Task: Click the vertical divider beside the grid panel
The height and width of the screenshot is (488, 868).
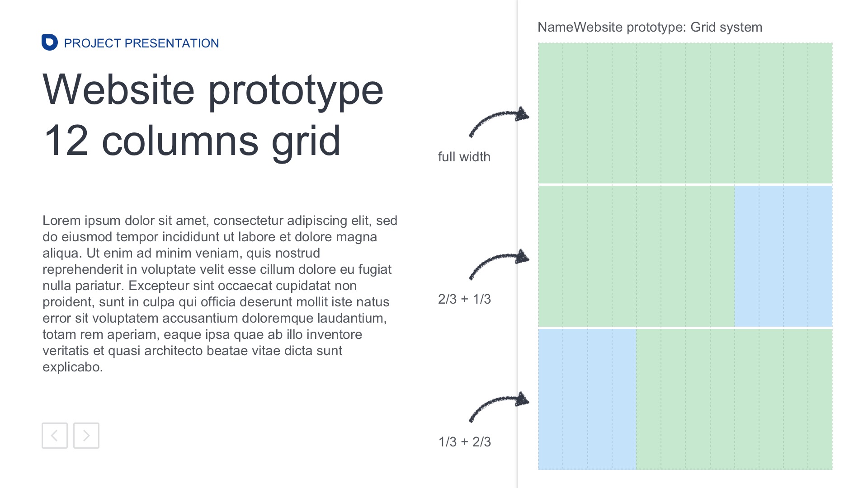Action: 518,244
